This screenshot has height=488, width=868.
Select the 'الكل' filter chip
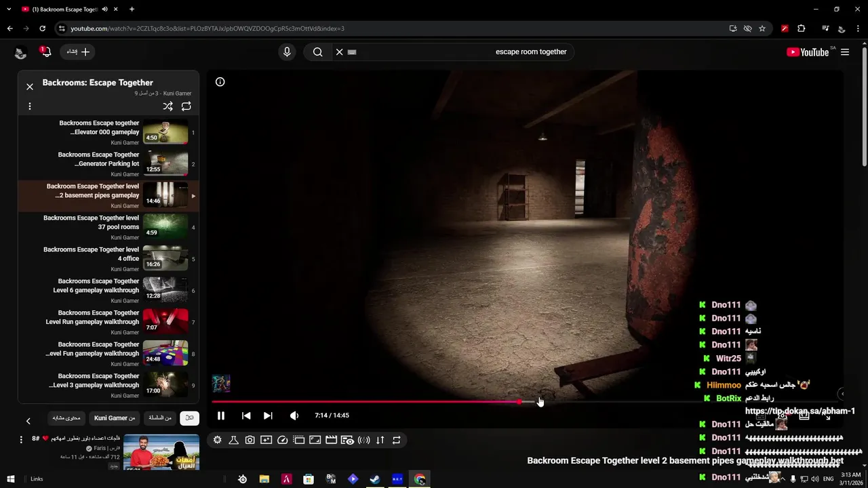[x=190, y=418]
